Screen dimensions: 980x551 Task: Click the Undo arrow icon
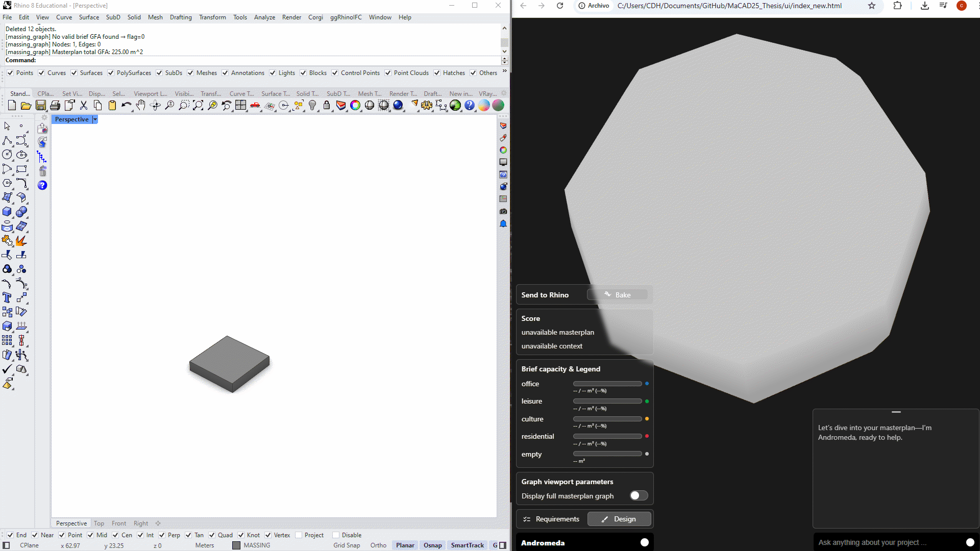pyautogui.click(x=126, y=106)
